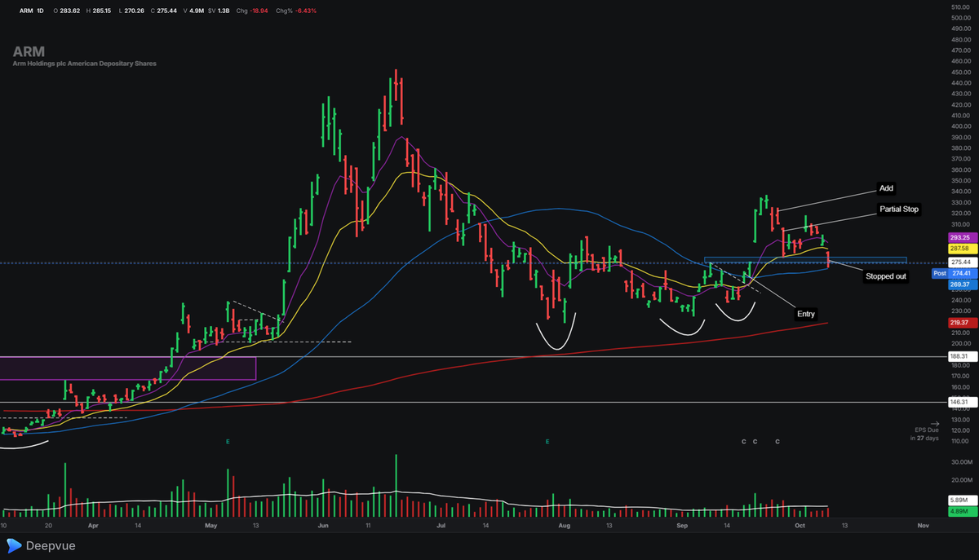Click the 510.00 label on price axis

[x=960, y=7]
